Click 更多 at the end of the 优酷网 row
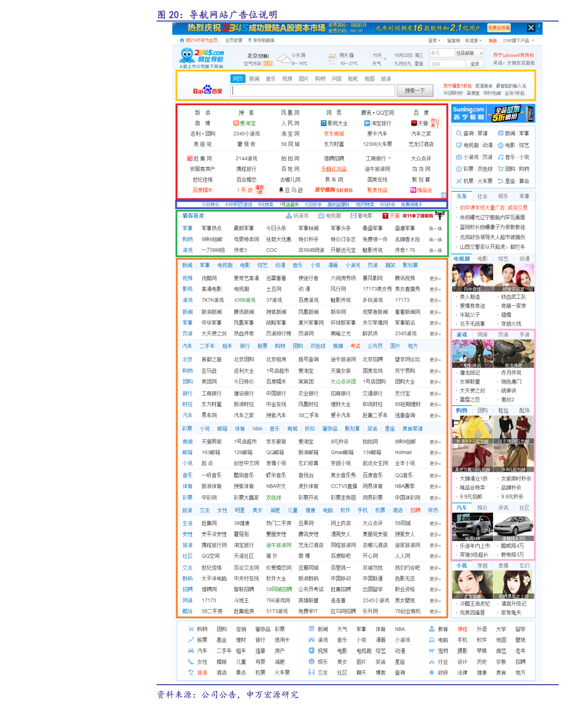Image resolution: width=588 pixels, height=709 pixels. [x=435, y=278]
